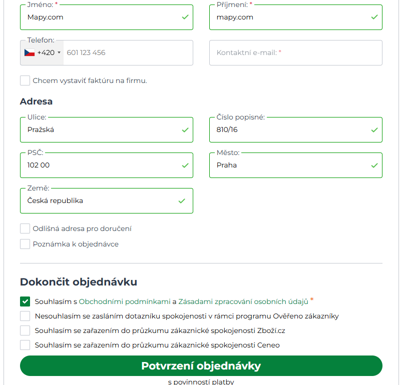
Task: Enable invoice for company checkbox
Action: click(x=25, y=81)
